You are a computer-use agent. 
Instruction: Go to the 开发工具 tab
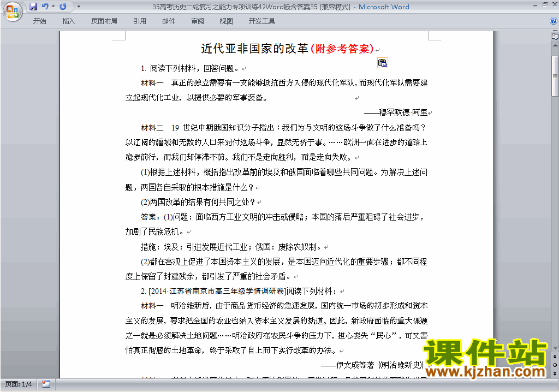coord(262,21)
